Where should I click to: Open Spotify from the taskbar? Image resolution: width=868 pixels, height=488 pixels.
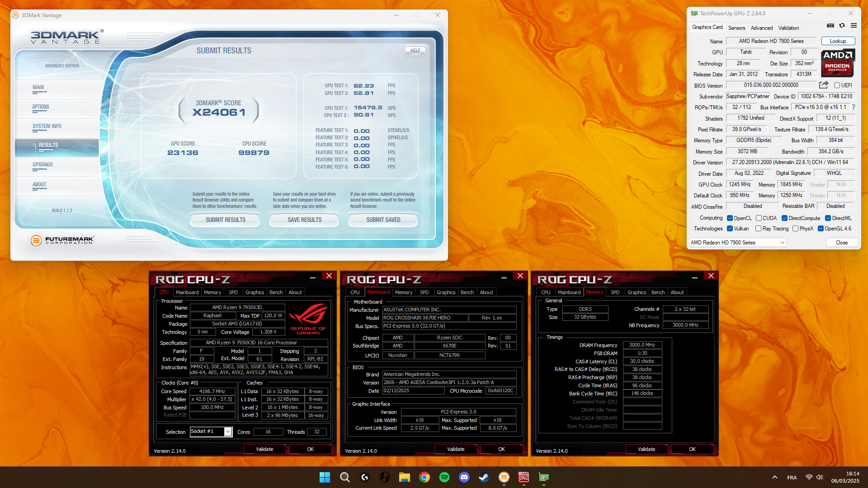444,477
